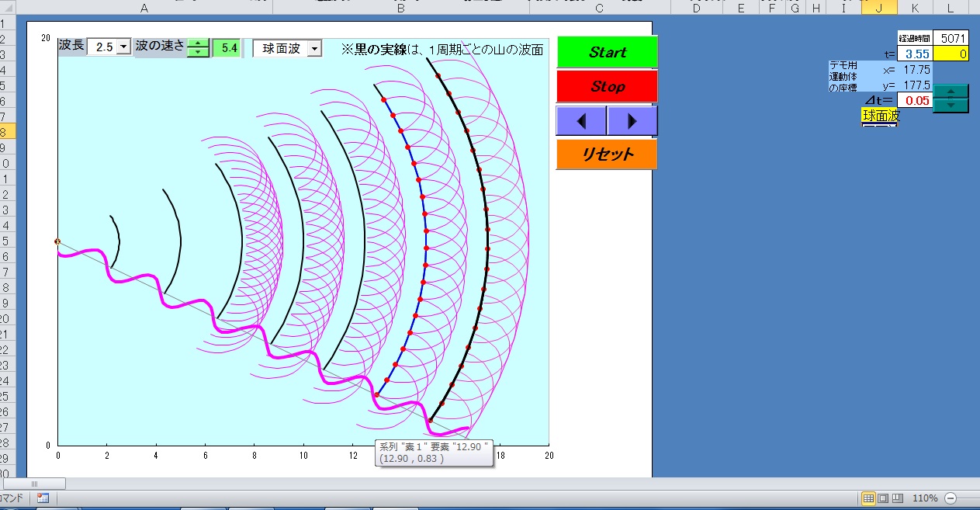Increase ⊿t with the teal up arrow

pyautogui.click(x=951, y=92)
